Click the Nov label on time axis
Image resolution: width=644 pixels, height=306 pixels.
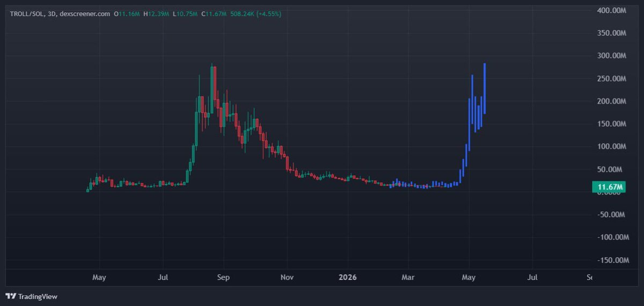[287, 278]
